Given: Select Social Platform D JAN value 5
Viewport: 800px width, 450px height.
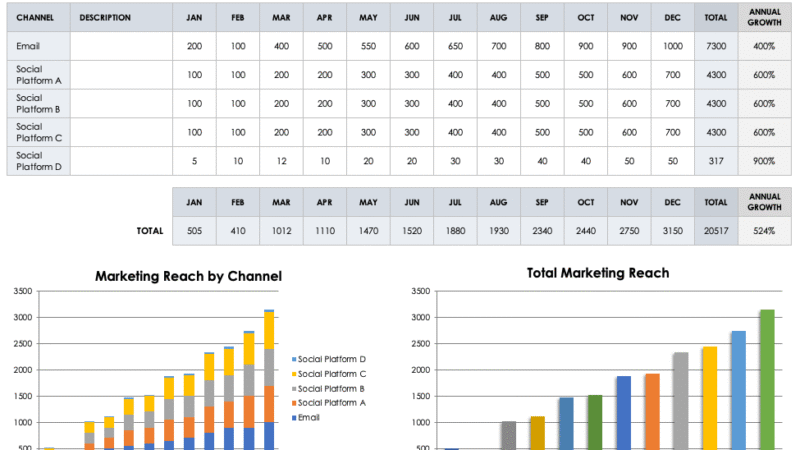Looking at the screenshot, I should 194,161.
